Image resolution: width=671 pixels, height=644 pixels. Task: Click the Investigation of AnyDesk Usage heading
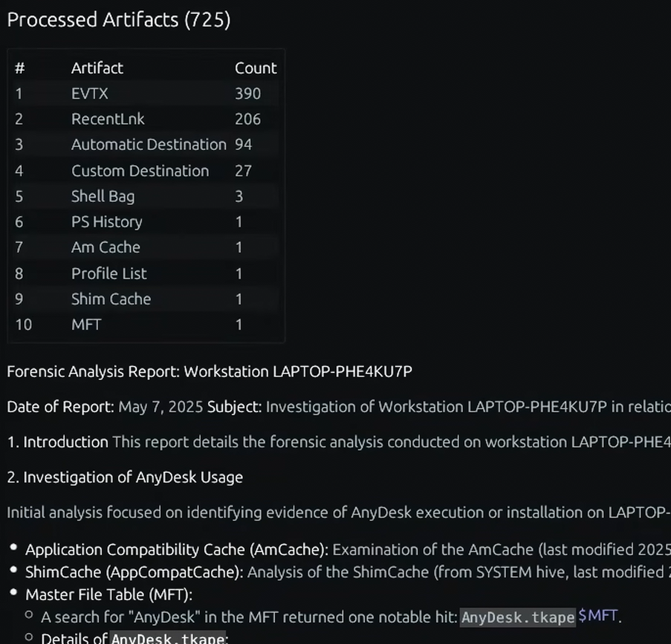125,477
